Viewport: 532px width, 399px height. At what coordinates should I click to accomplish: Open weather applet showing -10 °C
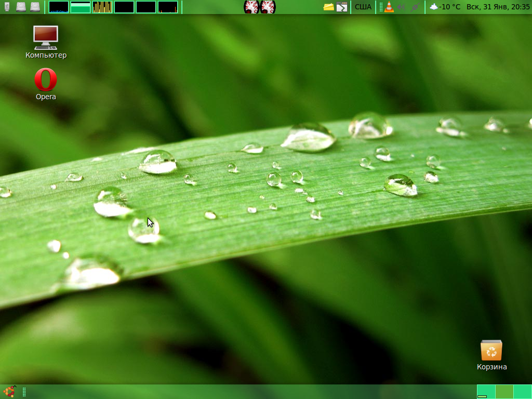445,7
